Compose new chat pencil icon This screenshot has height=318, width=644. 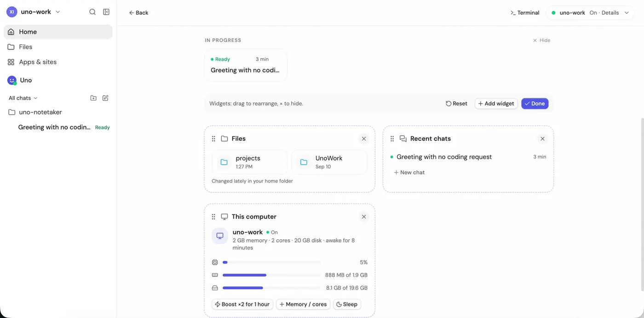click(105, 98)
